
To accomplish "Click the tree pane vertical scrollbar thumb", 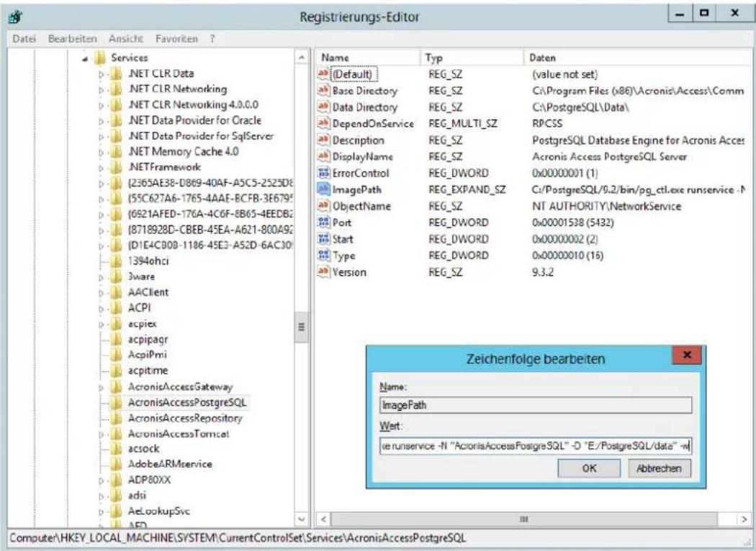I will (x=302, y=327).
